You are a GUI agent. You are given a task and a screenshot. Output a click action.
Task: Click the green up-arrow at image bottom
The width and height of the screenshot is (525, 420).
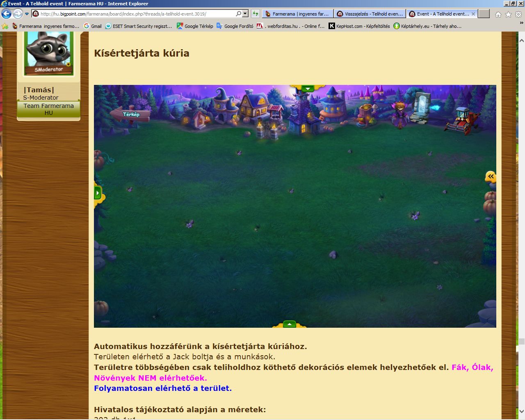289,324
